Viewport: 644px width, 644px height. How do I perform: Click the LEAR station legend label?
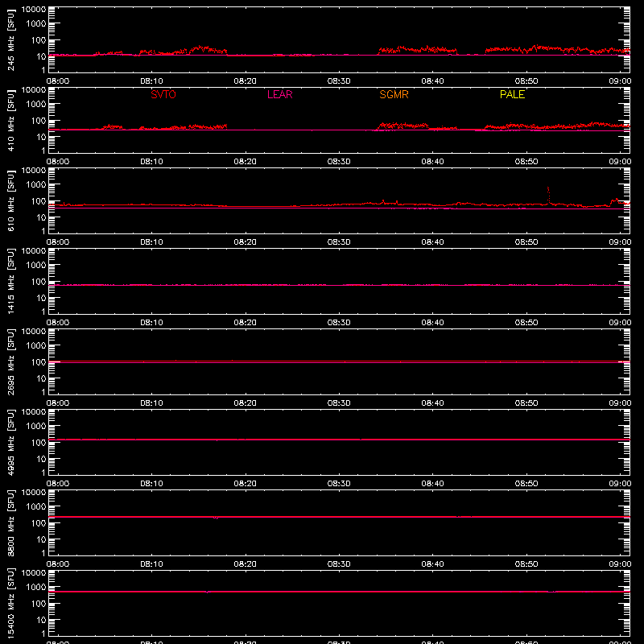(x=279, y=94)
